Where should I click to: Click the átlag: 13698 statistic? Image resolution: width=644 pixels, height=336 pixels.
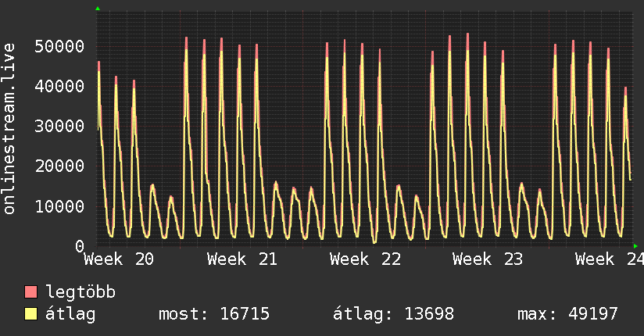point(393,314)
